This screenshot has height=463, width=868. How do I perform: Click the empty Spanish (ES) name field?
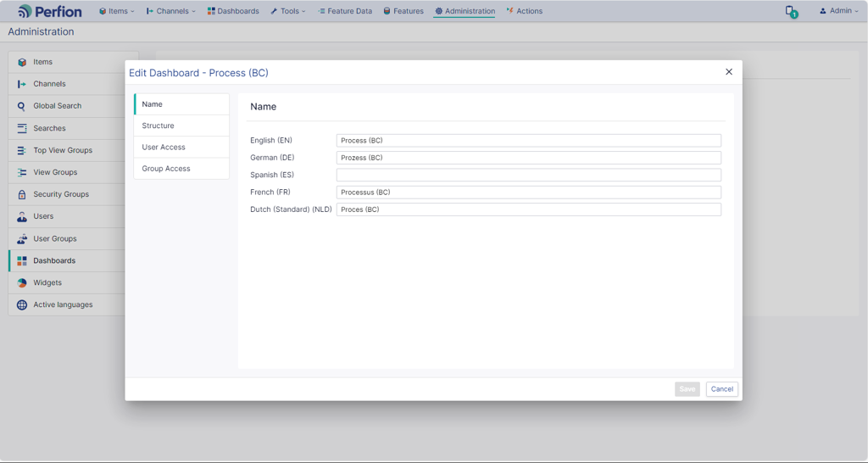(x=529, y=175)
